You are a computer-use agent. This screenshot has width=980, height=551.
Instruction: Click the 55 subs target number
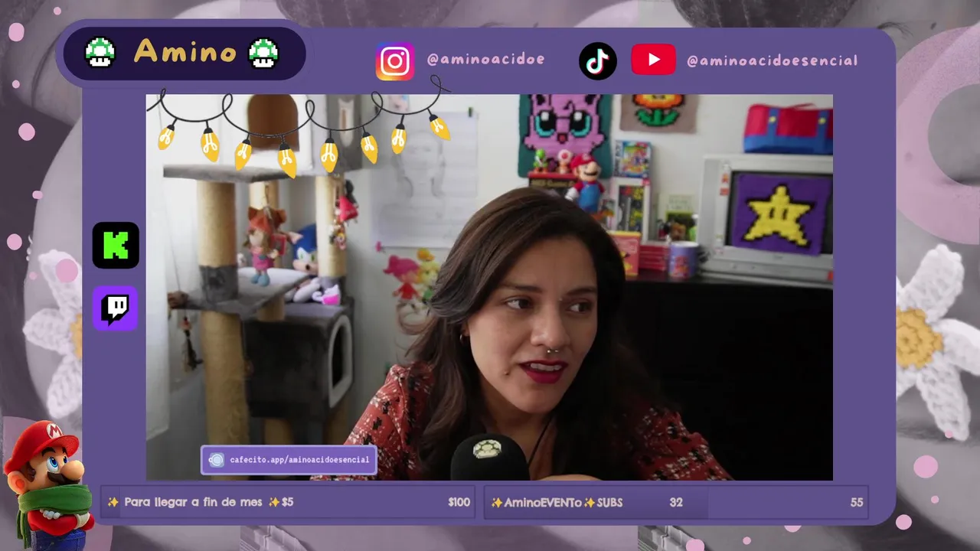coord(856,503)
